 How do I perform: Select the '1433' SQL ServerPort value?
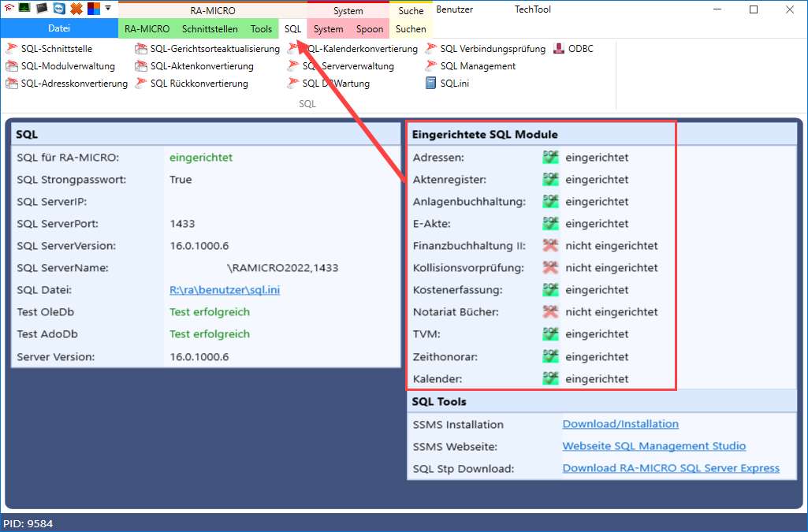click(x=182, y=224)
